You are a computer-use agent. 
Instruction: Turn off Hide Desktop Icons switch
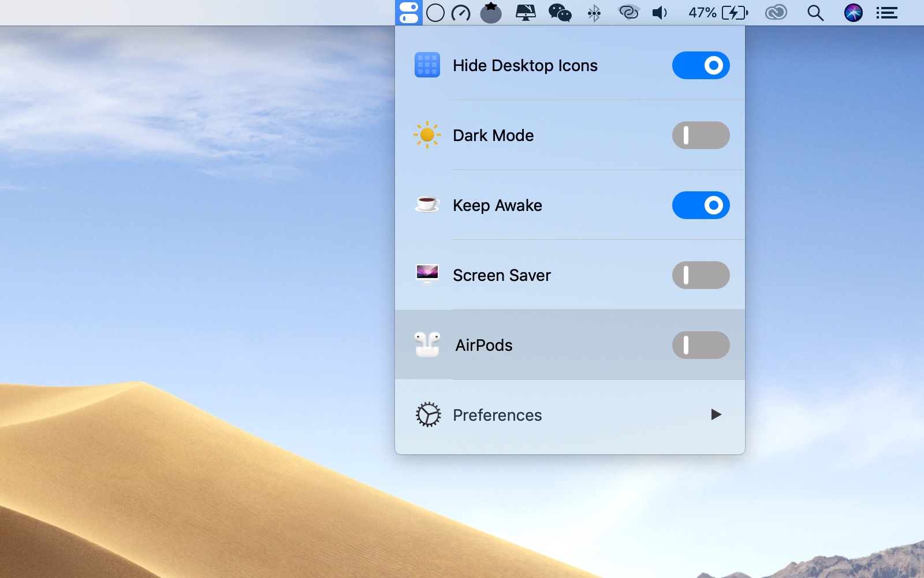tap(701, 65)
